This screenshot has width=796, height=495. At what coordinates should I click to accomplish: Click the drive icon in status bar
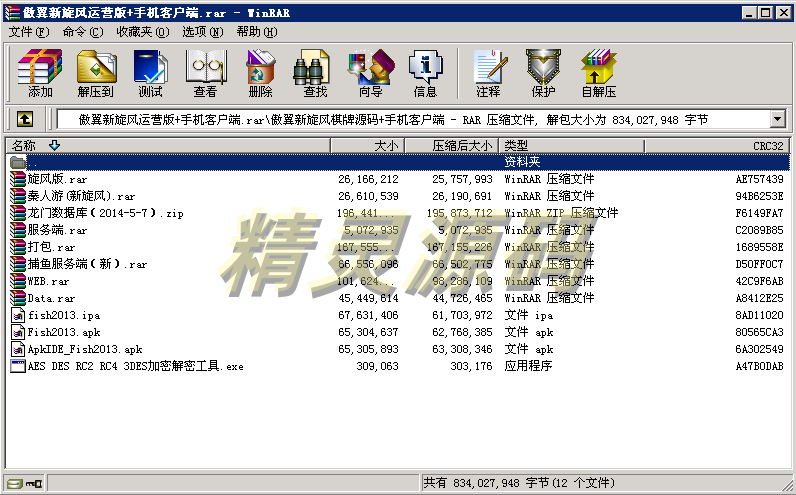point(15,483)
